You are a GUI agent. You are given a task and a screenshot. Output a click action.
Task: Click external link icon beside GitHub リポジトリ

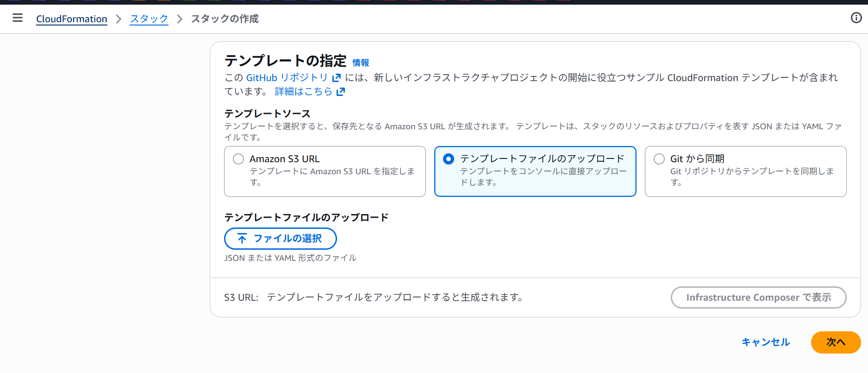click(x=337, y=78)
